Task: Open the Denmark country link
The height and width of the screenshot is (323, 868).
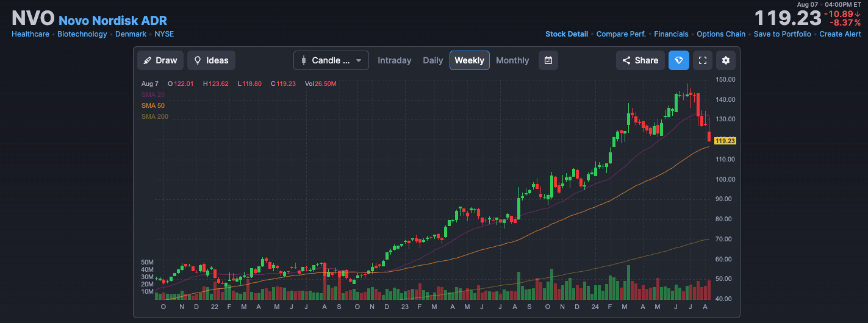Action: pos(131,34)
